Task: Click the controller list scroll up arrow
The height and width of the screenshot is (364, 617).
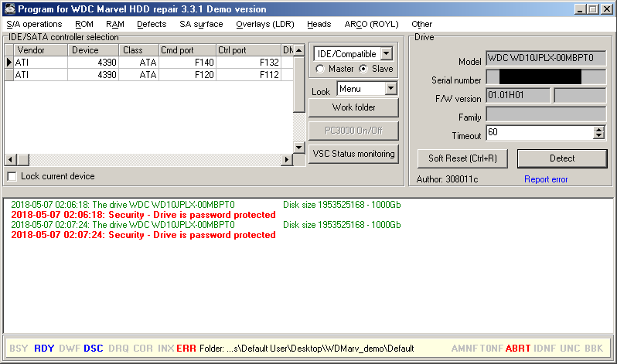Action: (299, 50)
